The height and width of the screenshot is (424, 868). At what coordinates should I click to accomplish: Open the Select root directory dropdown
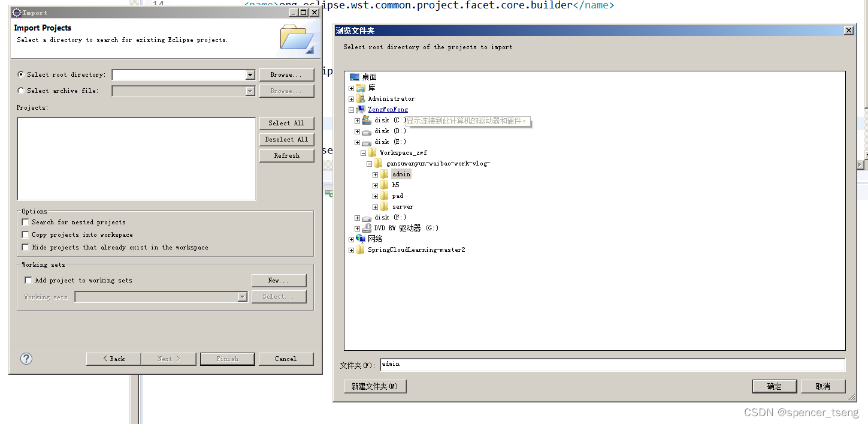[x=251, y=74]
